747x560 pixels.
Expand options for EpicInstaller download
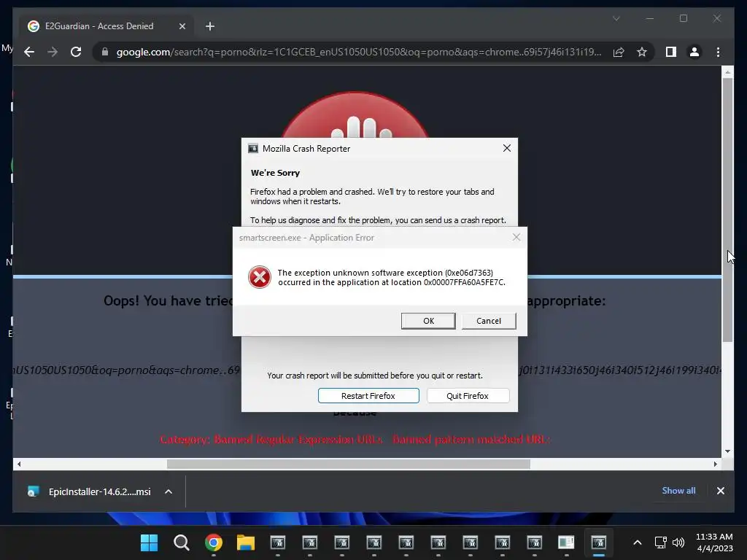pyautogui.click(x=169, y=491)
